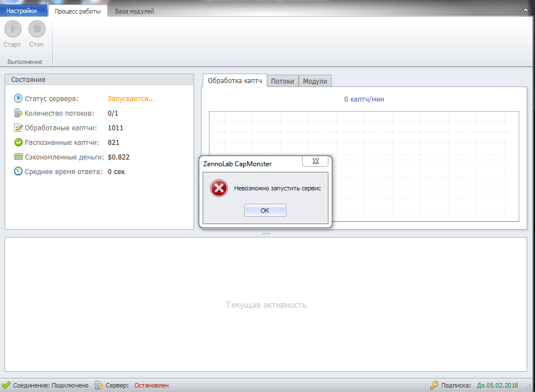The height and width of the screenshot is (392, 535).
Task: Click the 0 сек response time value
Action: pyautogui.click(x=116, y=172)
